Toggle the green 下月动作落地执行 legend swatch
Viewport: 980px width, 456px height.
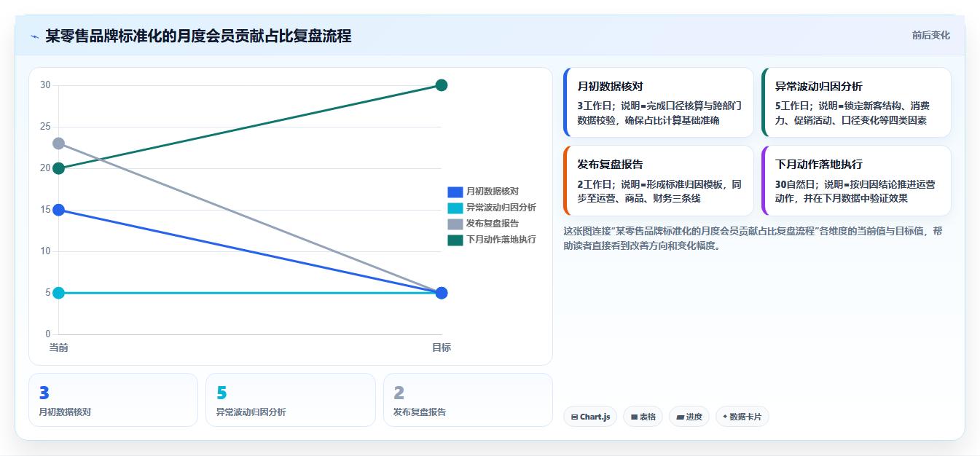(455, 240)
